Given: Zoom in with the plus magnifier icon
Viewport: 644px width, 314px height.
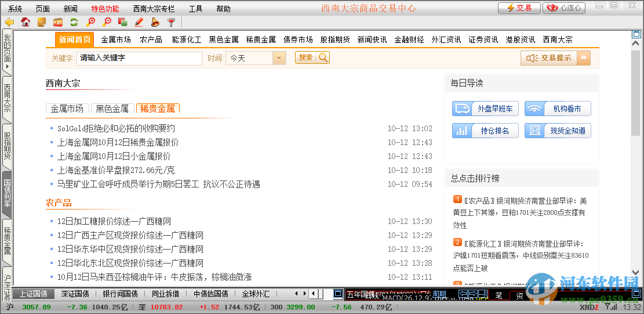Looking at the screenshot, I should point(90,22).
